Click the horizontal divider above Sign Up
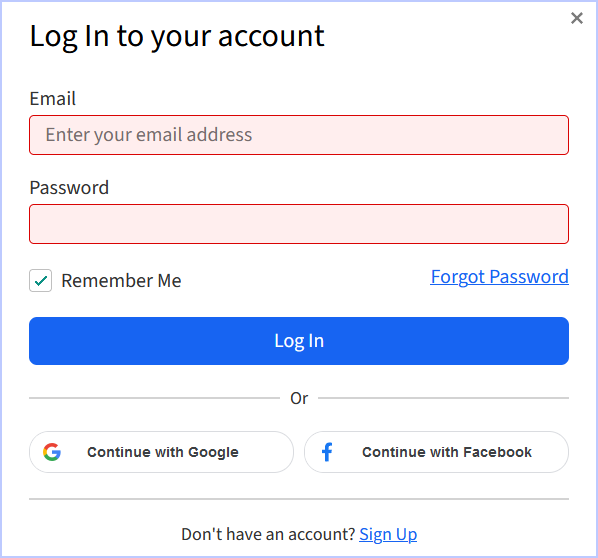 click(x=299, y=499)
